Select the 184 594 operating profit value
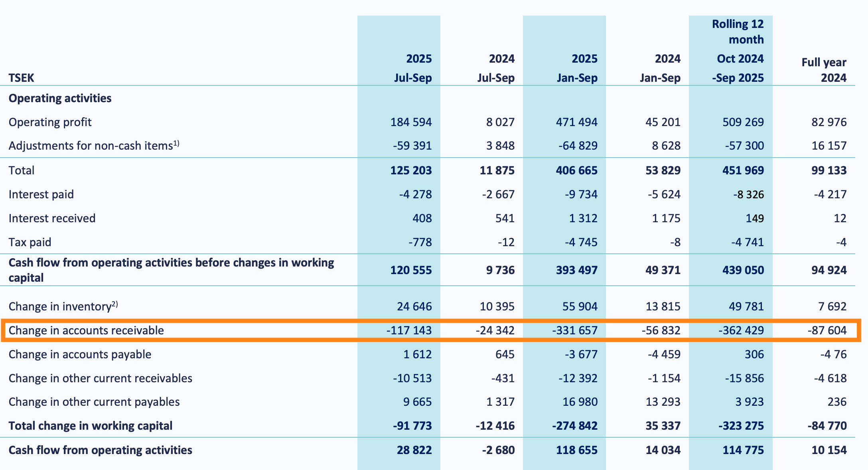868x470 pixels. 411,122
